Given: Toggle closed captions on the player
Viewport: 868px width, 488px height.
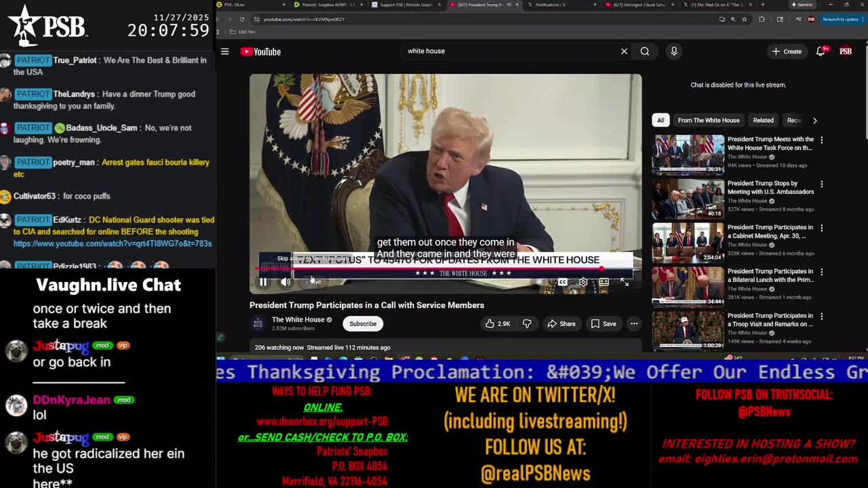Looking at the screenshot, I should pyautogui.click(x=563, y=282).
